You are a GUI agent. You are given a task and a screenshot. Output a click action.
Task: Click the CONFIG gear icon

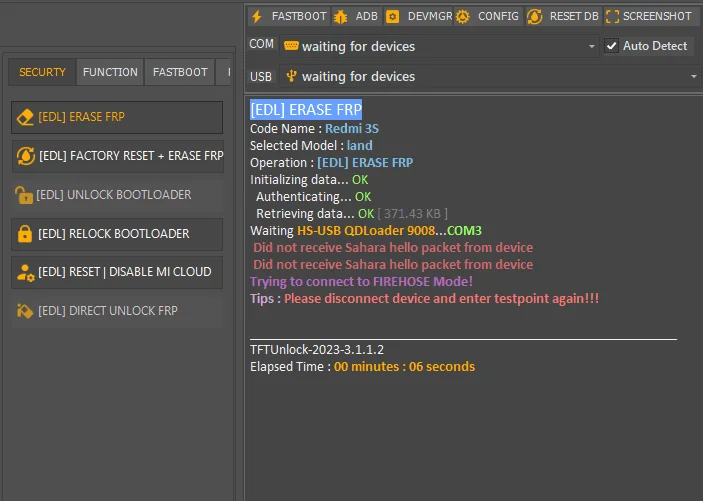463,17
